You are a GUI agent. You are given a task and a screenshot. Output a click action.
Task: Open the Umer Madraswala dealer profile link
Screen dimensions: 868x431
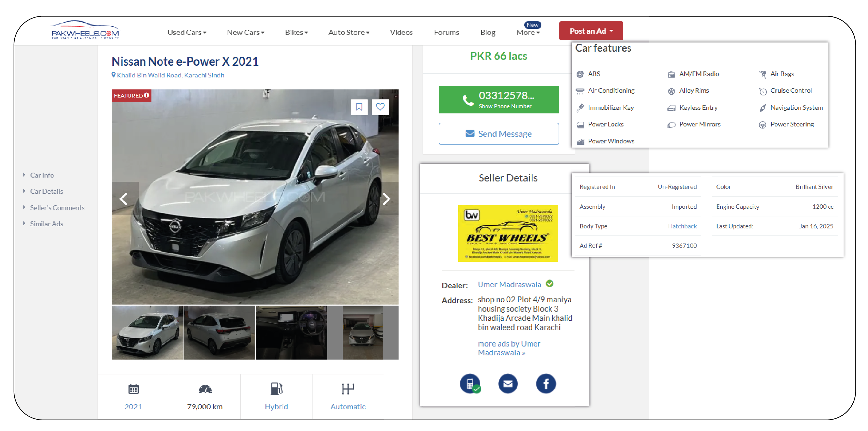(509, 284)
